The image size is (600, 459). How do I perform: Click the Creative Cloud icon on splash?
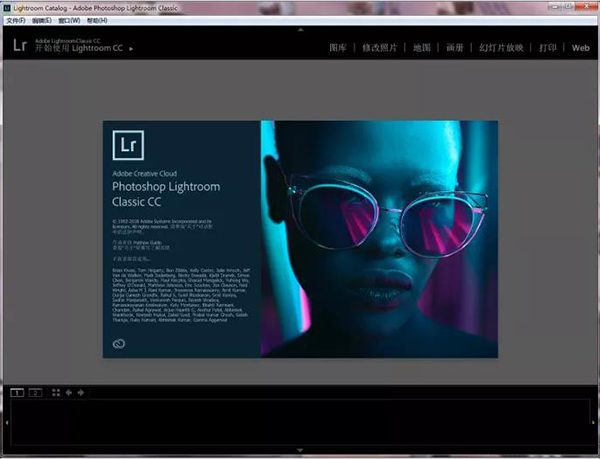pos(119,343)
